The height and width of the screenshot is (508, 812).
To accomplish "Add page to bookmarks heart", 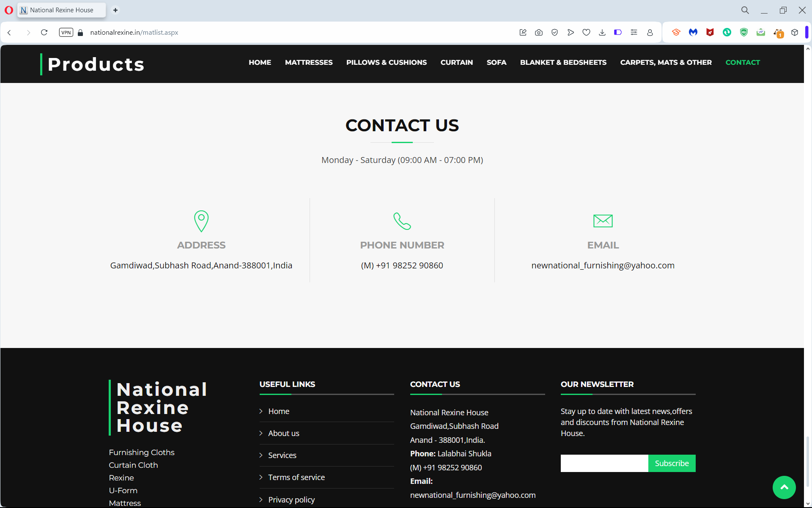I will point(587,33).
